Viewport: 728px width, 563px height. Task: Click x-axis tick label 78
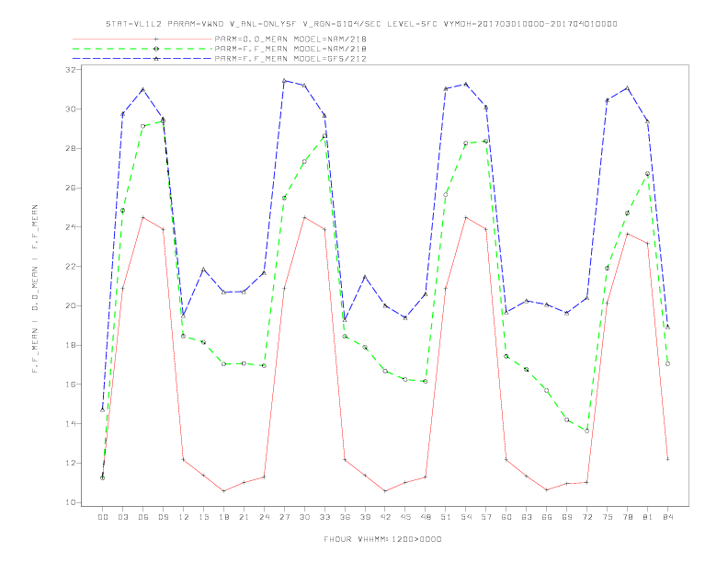click(x=628, y=517)
